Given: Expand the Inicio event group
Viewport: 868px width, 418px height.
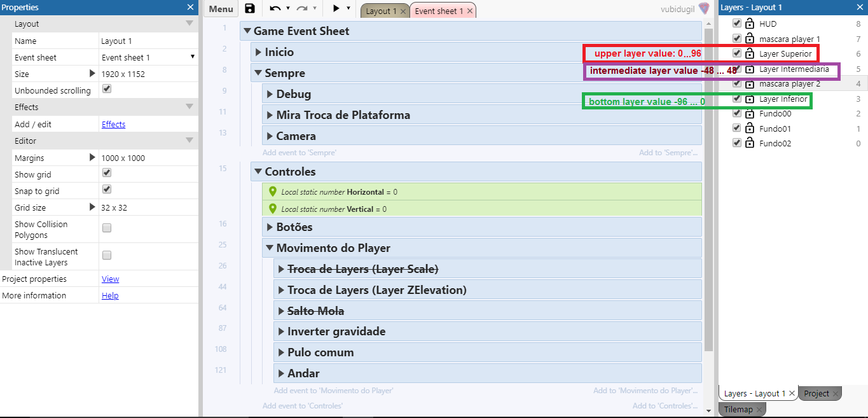Looking at the screenshot, I should point(258,52).
